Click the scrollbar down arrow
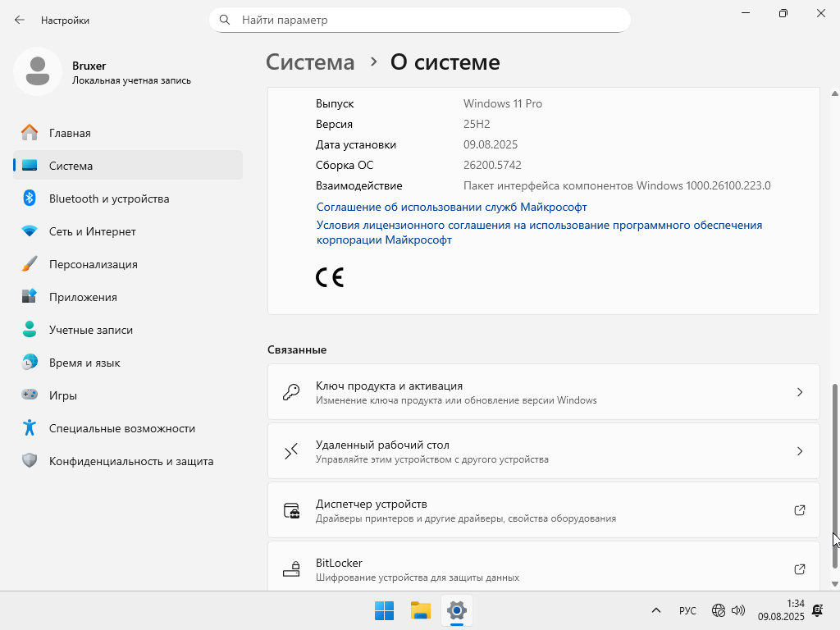This screenshot has height=630, width=840. pos(834,584)
